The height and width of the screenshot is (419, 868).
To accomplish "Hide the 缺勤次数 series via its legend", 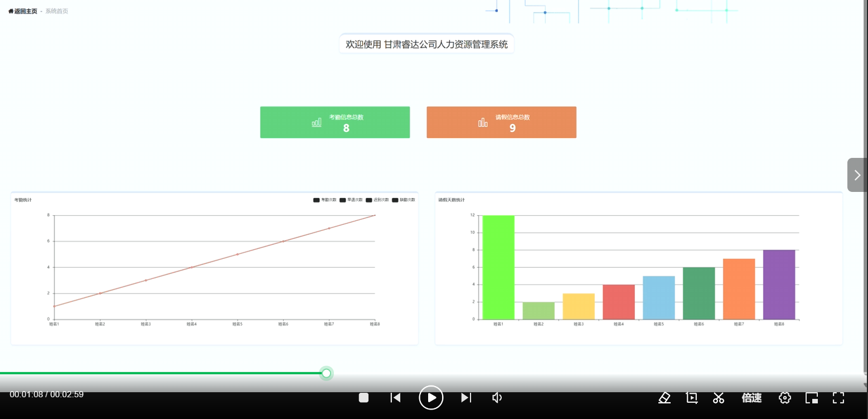I will (404, 199).
